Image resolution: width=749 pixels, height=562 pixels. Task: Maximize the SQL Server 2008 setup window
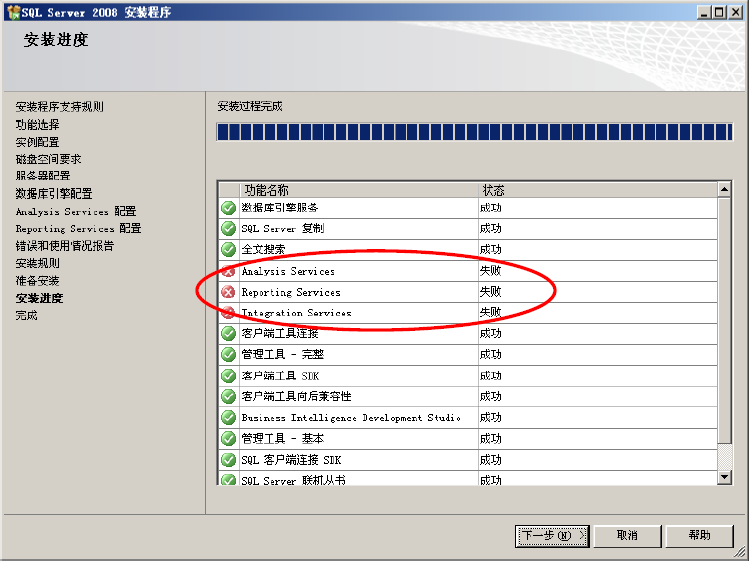pyautogui.click(x=719, y=12)
